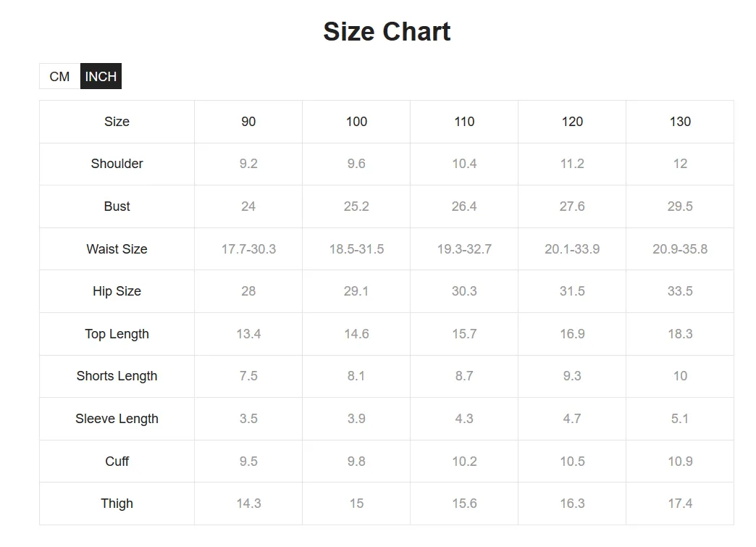Select the size 120 column header
The width and height of the screenshot is (756, 547).
pos(572,122)
